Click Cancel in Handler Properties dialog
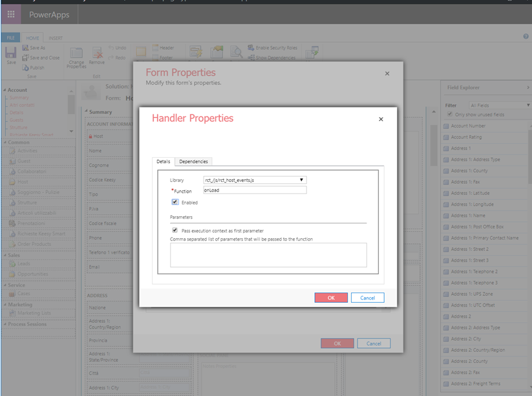The width and height of the screenshot is (532, 396). pos(367,298)
